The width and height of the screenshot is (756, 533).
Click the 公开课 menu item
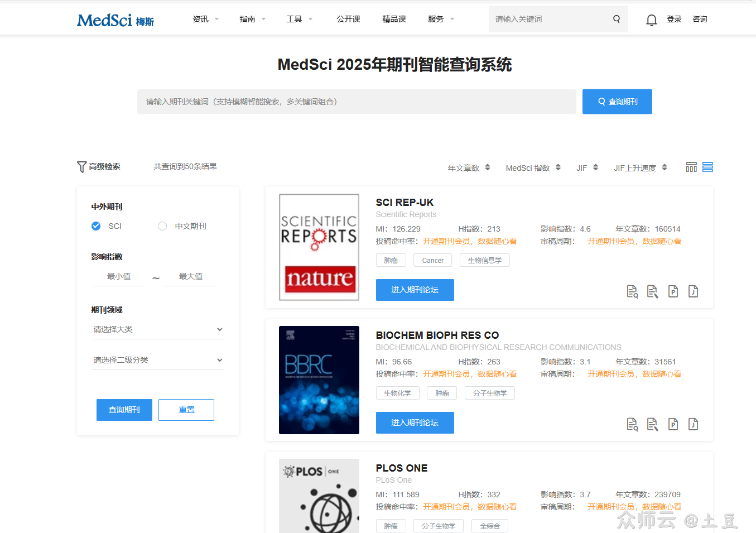pyautogui.click(x=348, y=18)
